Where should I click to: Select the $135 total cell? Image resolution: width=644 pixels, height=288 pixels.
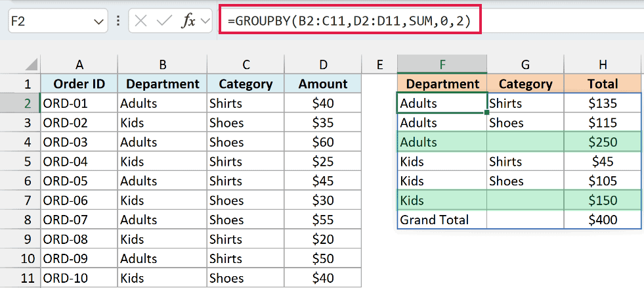(x=603, y=103)
